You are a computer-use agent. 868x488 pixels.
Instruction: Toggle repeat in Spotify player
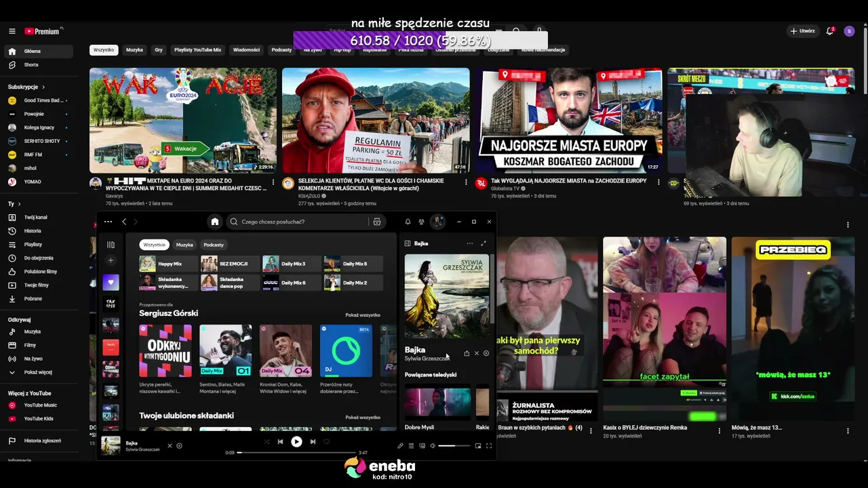(x=326, y=442)
